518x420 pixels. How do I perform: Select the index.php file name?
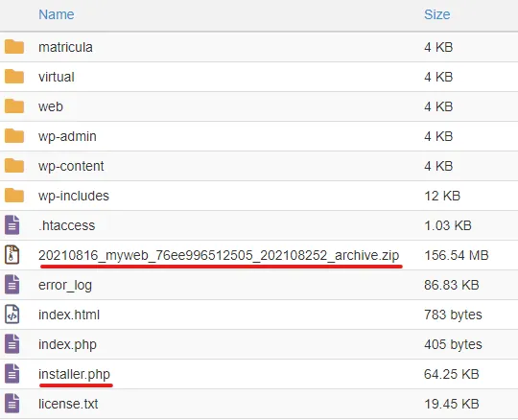[x=67, y=344]
